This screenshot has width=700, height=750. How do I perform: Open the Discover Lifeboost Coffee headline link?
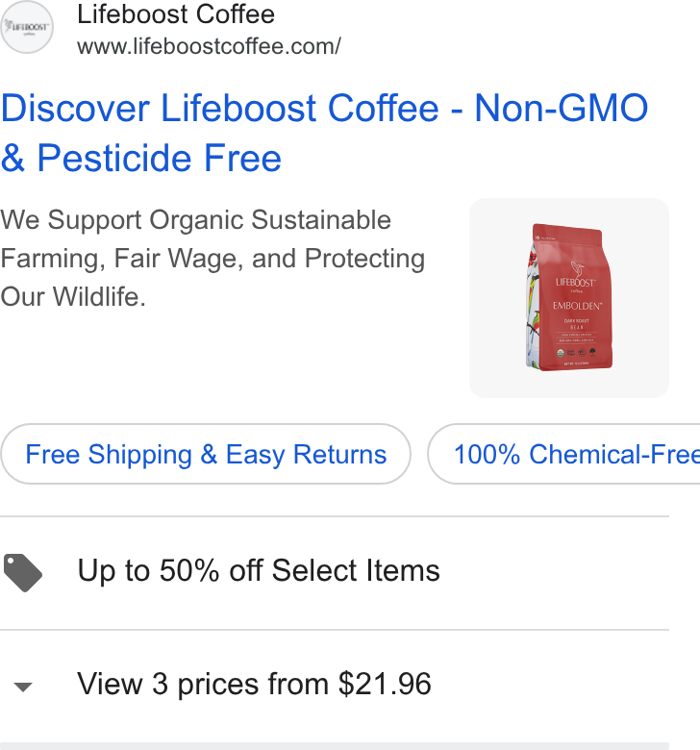point(324,133)
